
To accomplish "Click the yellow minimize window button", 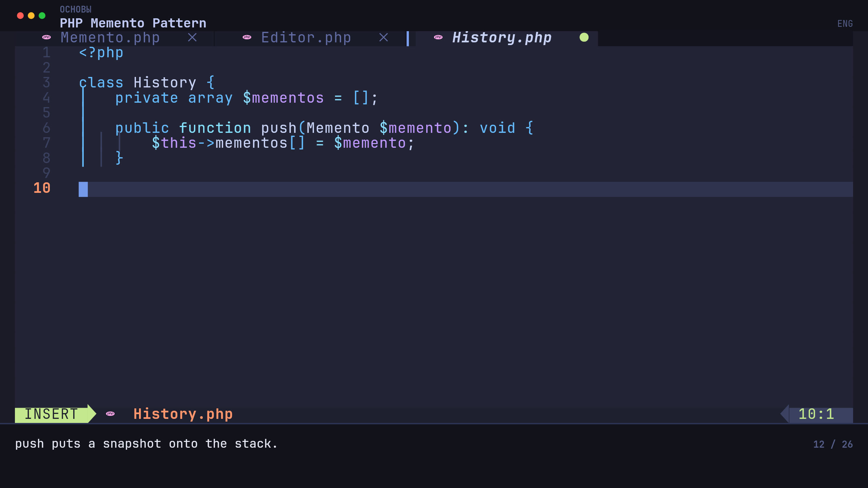I will coord(31,16).
